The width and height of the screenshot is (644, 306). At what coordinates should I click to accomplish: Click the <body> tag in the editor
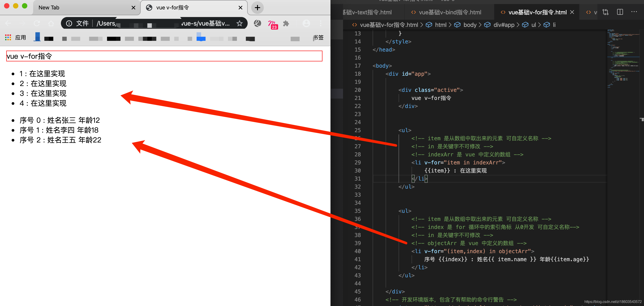(382, 66)
